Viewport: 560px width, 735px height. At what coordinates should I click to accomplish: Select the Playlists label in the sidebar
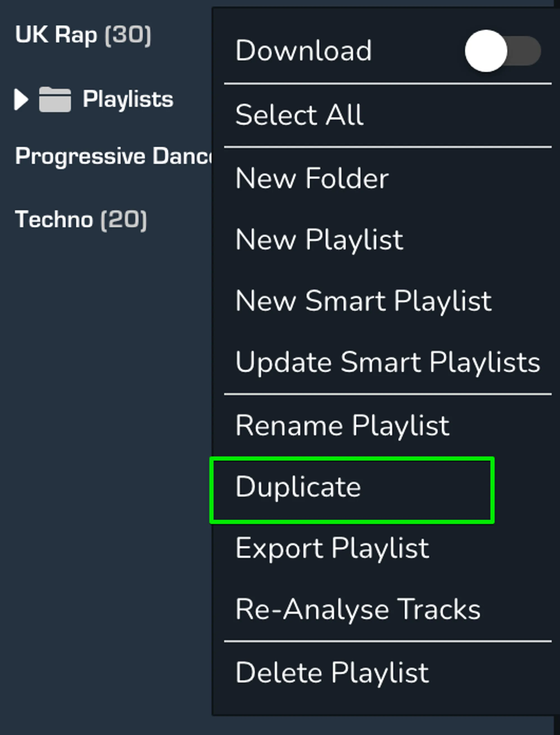[128, 98]
